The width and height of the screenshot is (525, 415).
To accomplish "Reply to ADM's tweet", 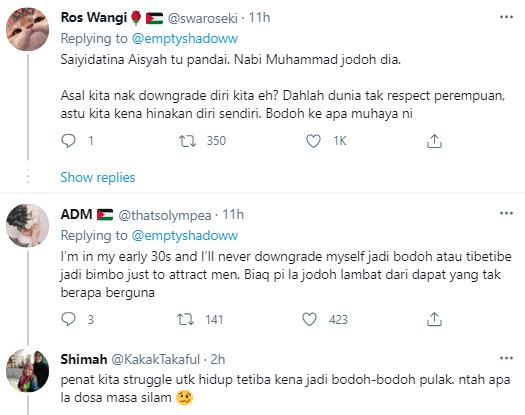I will (x=69, y=319).
